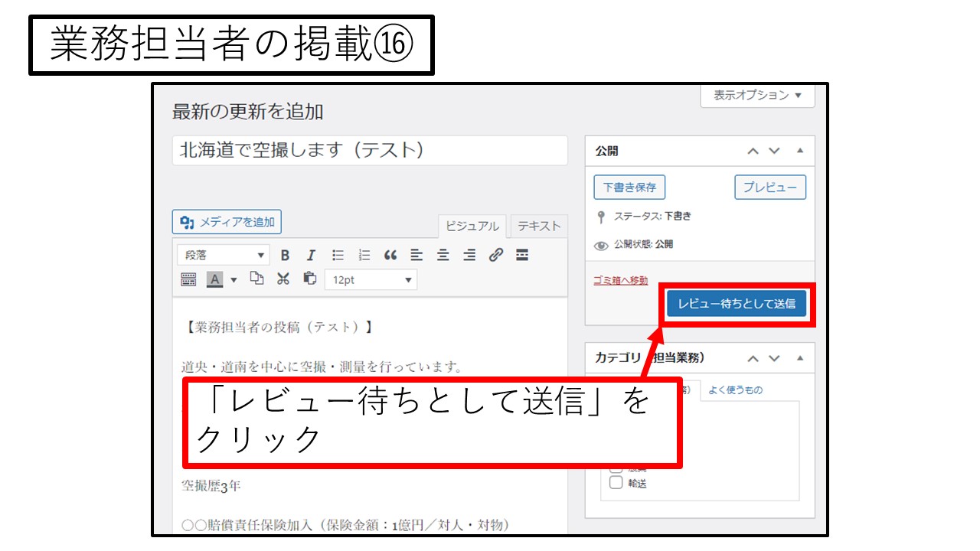This screenshot has width=980, height=551.
Task: Click the insert link icon
Action: (x=495, y=256)
